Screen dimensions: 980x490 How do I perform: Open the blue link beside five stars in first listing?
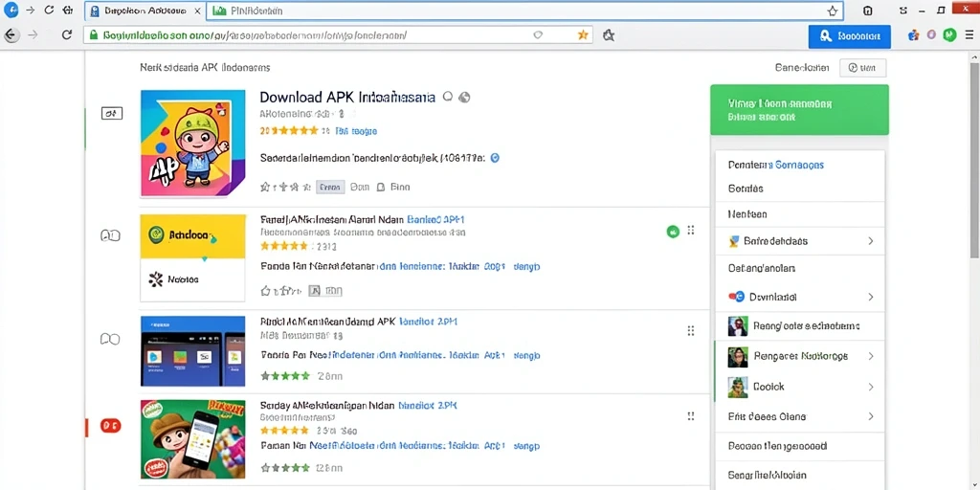pyautogui.click(x=356, y=131)
